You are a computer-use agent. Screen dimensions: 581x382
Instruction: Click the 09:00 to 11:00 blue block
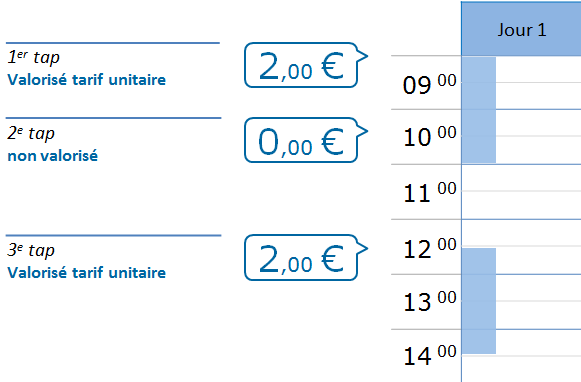(479, 110)
